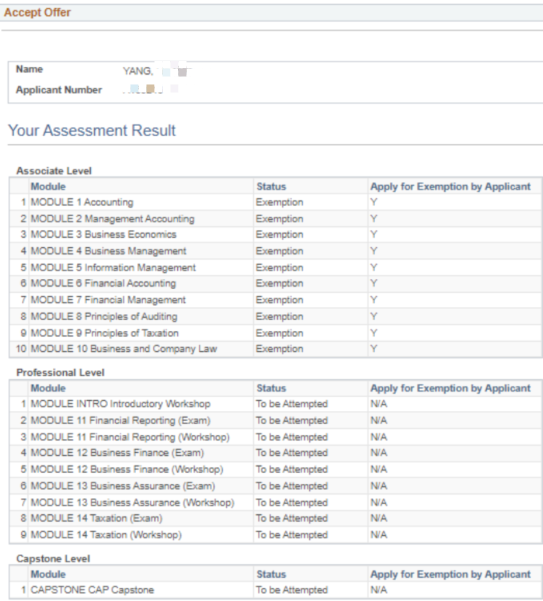Click To be Attempted status for MODULE 14 Taxation (Exam)
Screen dimensions: 543x601
coord(292,518)
